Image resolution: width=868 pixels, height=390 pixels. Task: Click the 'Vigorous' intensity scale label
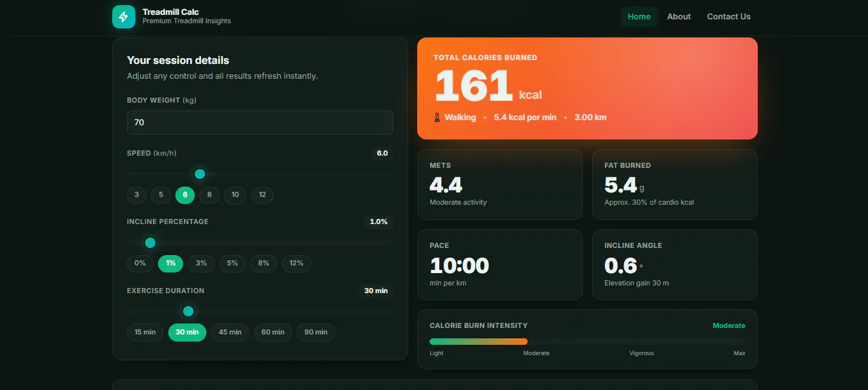[x=642, y=353]
